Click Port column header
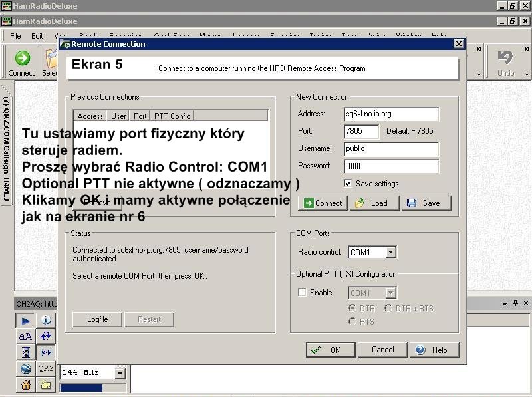532x397 pixels. coord(140,116)
